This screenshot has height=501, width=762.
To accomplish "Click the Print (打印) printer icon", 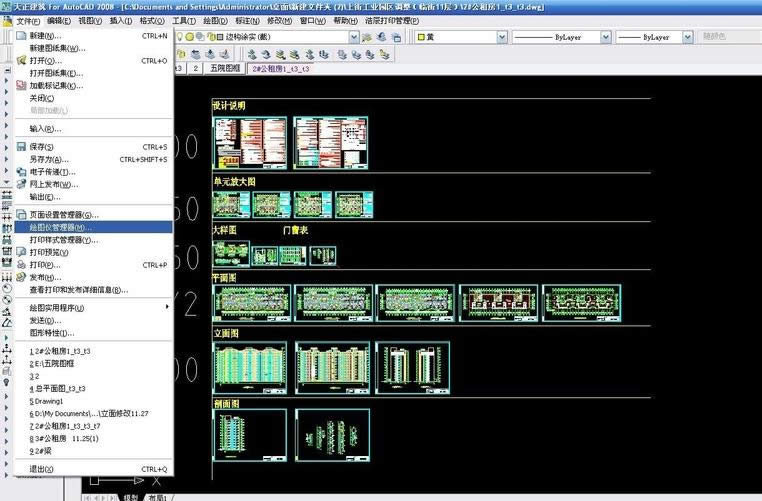I will click(x=20, y=265).
